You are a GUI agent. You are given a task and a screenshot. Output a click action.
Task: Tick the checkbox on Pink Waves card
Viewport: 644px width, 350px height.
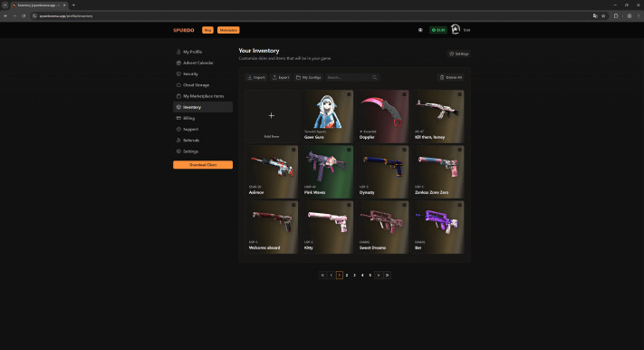click(x=349, y=150)
